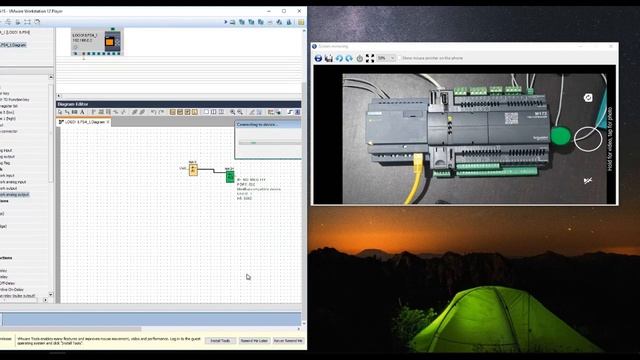Click the step-shaped line icon in Diagram Editor toolbar

tap(290, 112)
